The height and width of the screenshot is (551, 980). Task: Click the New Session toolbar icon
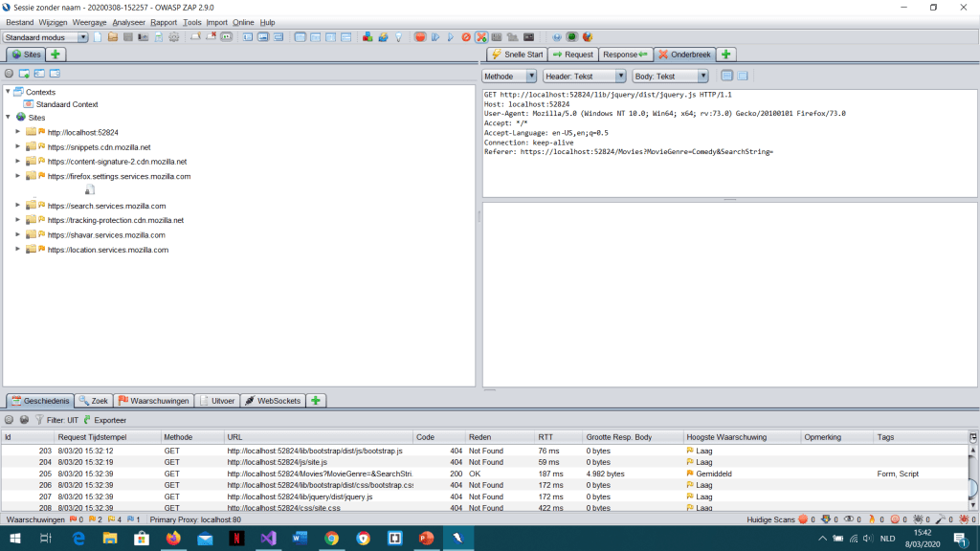pos(98,37)
